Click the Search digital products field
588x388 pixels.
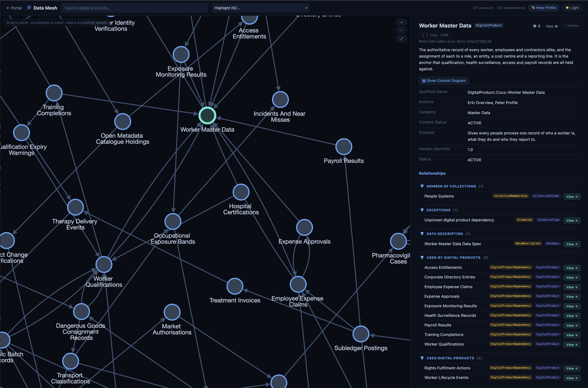[x=134, y=8]
